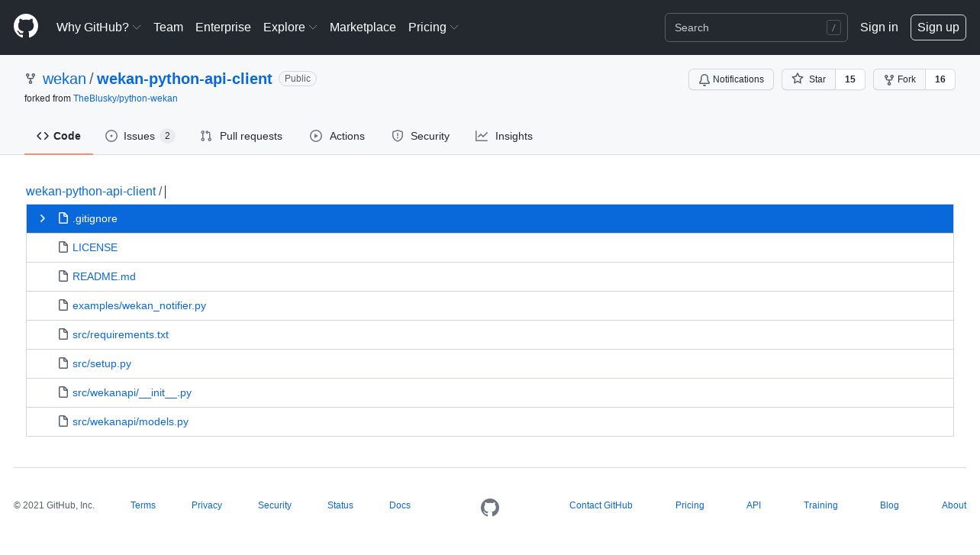
Task: Open src/wekanapi/__init__.py
Action: coord(132,393)
